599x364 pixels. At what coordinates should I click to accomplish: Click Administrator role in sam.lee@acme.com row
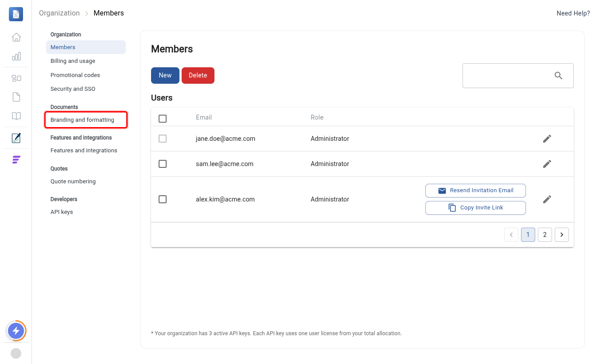coord(330,164)
